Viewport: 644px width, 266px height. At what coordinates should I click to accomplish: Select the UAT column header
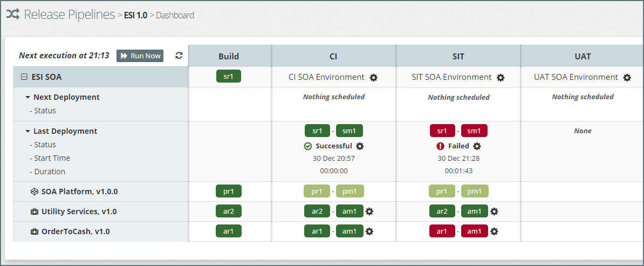point(583,56)
